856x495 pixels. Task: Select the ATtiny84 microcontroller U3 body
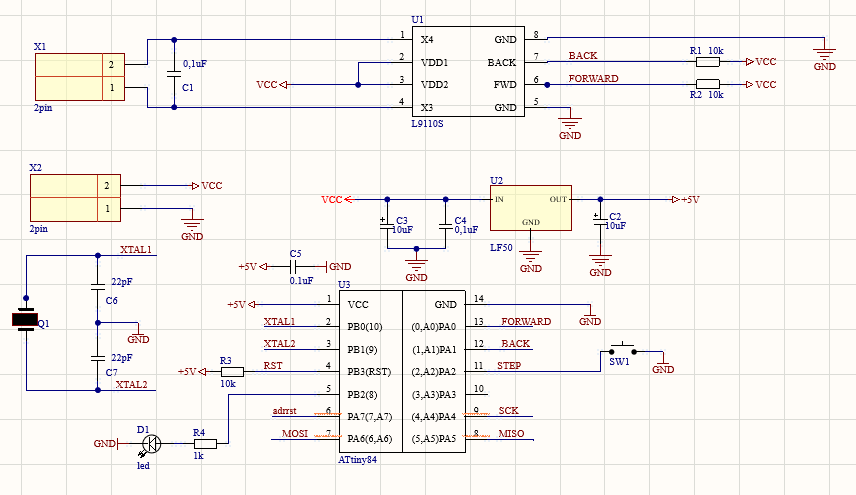[402, 371]
